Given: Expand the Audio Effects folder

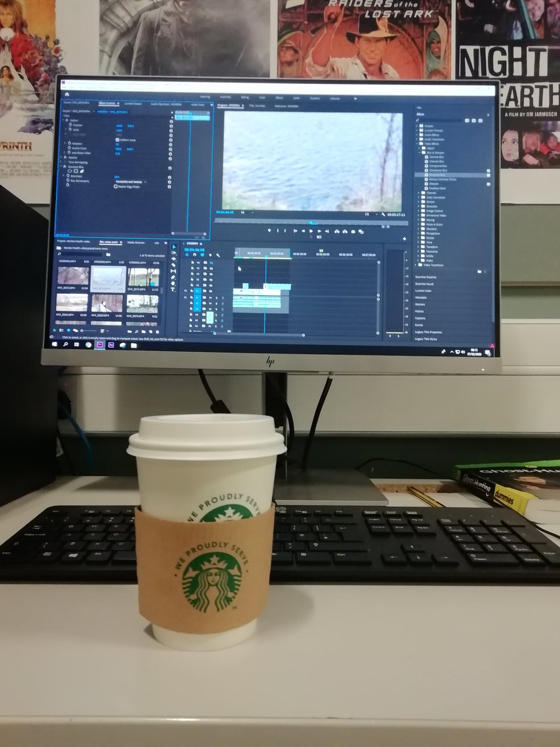Looking at the screenshot, I should (x=416, y=134).
